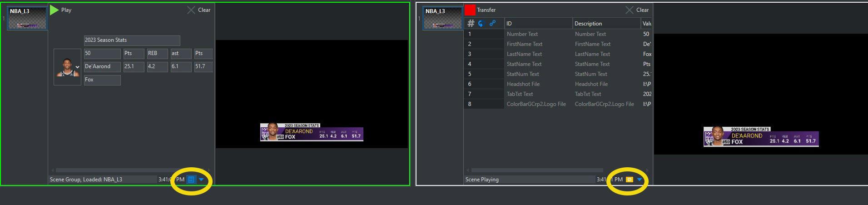The image size is (868, 205).
Task: Click the red Transfer stop icon
Action: [x=470, y=10]
